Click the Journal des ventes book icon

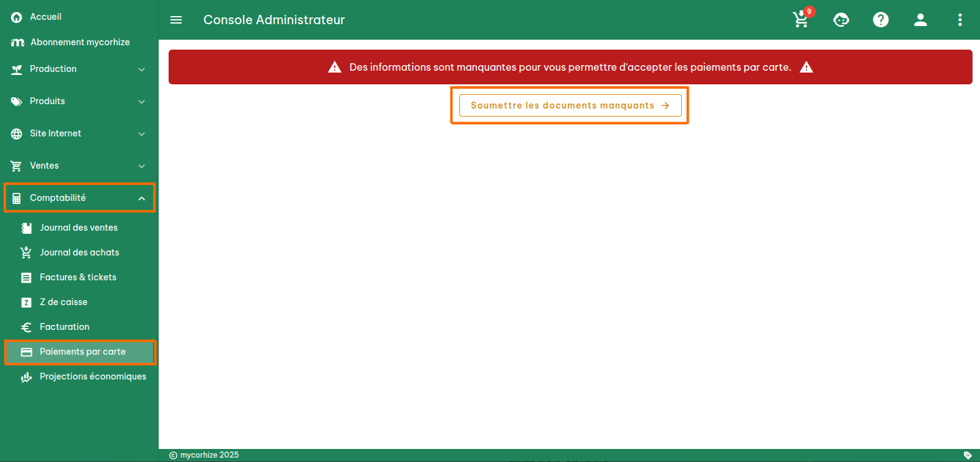click(x=27, y=228)
